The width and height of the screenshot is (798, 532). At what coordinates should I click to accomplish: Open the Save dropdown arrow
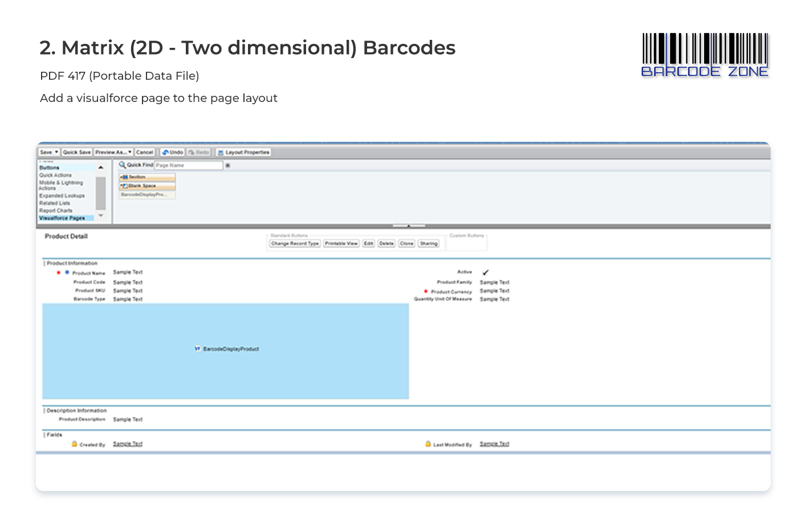pos(56,153)
